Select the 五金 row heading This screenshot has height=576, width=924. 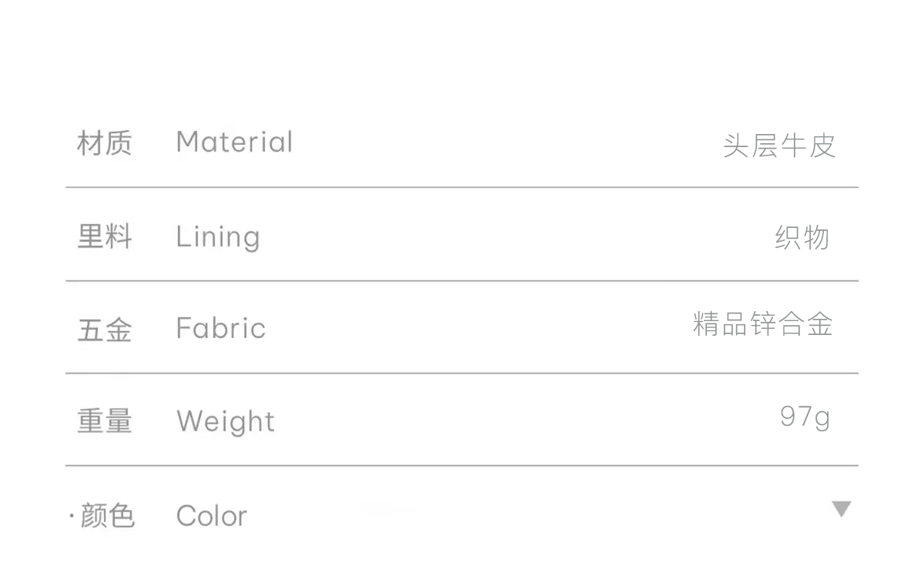105,330
